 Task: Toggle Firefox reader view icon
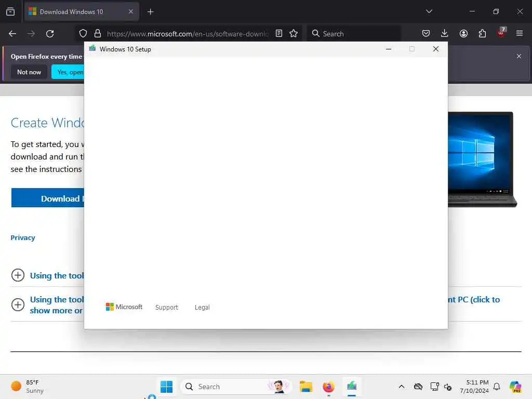coord(279,34)
